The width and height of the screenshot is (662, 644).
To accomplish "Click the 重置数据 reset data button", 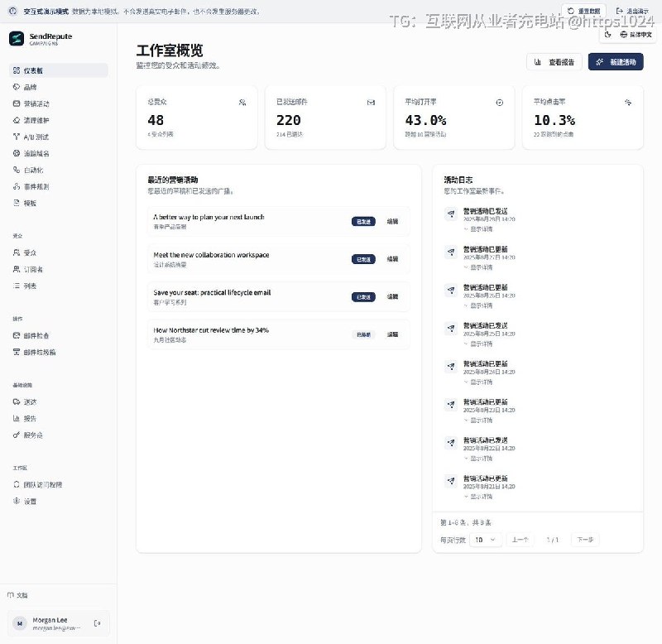I will 584,12.
